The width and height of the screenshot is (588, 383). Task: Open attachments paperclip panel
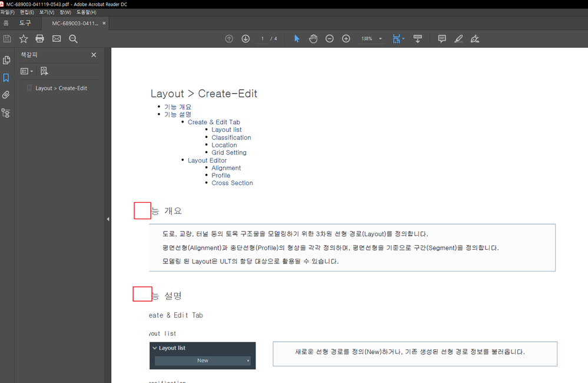pos(6,95)
